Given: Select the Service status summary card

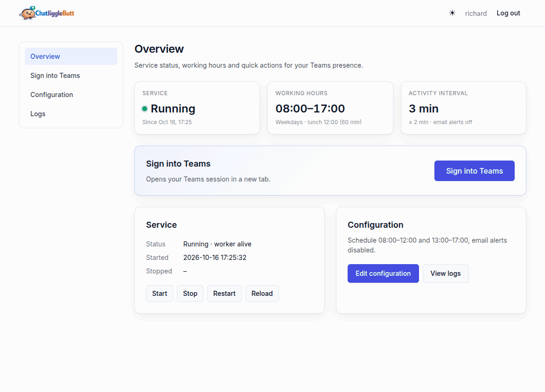Looking at the screenshot, I should pyautogui.click(x=197, y=108).
